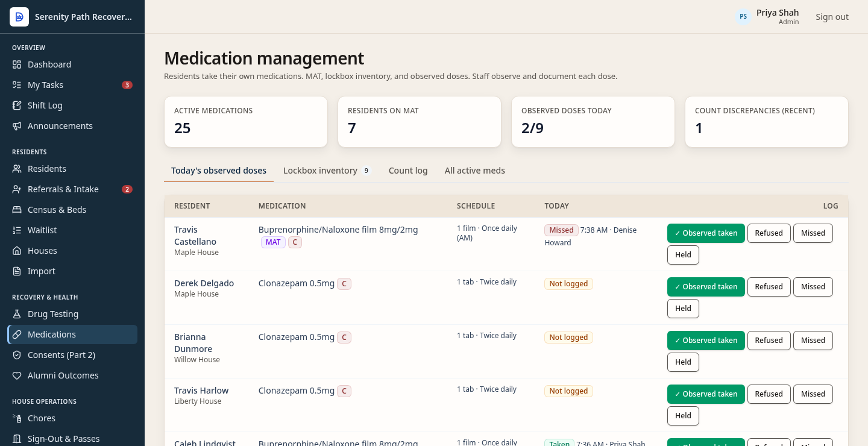Click the Lockbox inventory count badge

click(366, 171)
